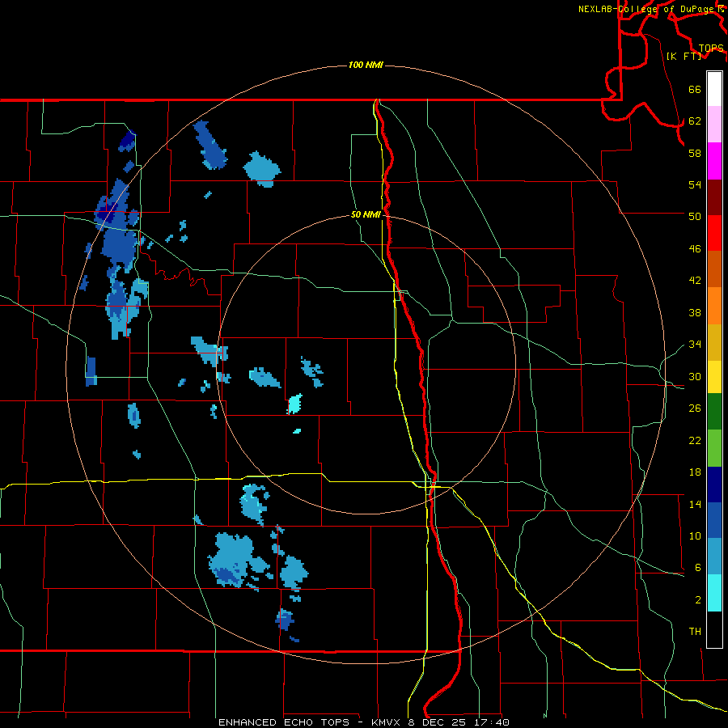Click the 100 NMI range ring label
Viewport: 728px width, 728px height.
tap(366, 65)
